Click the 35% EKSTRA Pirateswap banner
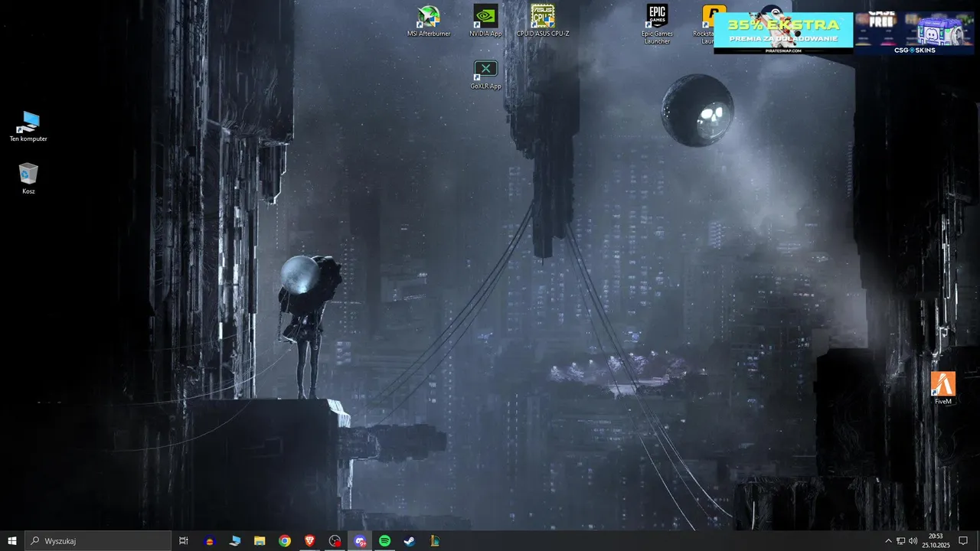 [783, 33]
